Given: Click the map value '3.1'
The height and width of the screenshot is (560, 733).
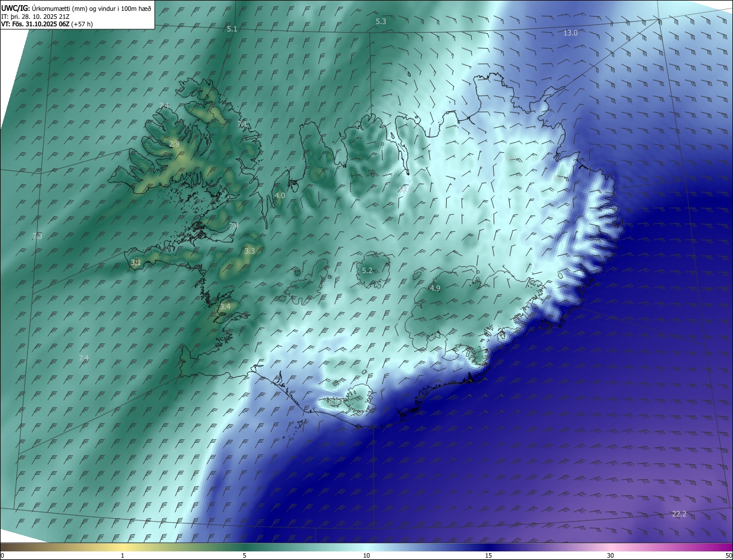Looking at the screenshot, I should pyautogui.click(x=136, y=262).
